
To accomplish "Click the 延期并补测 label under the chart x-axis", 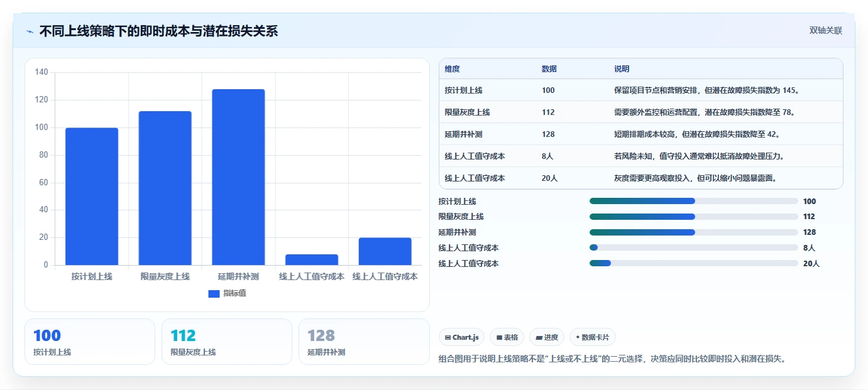I will (x=238, y=276).
